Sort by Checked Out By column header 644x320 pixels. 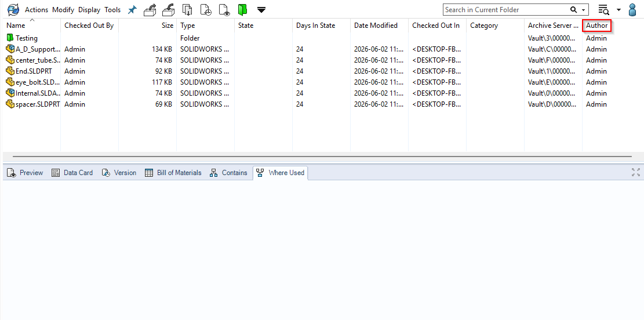89,26
